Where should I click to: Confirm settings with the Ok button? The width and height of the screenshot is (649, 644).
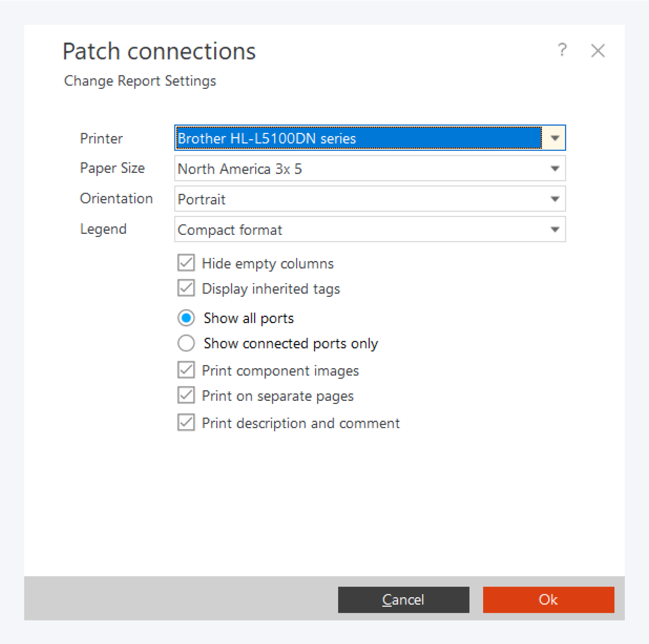(548, 600)
